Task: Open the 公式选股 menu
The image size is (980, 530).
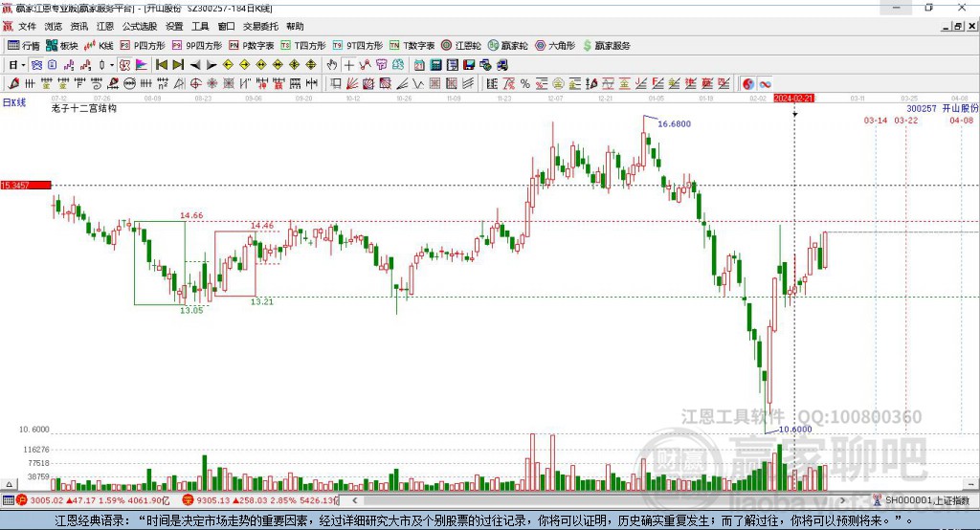Action: point(140,26)
